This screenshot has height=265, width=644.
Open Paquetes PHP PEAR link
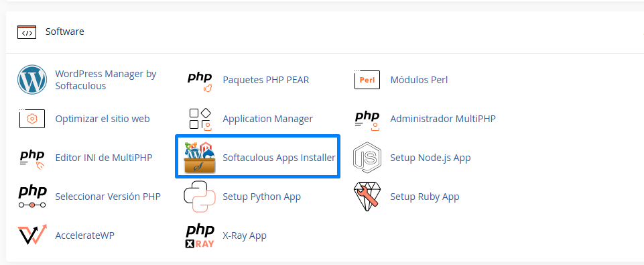(x=266, y=80)
